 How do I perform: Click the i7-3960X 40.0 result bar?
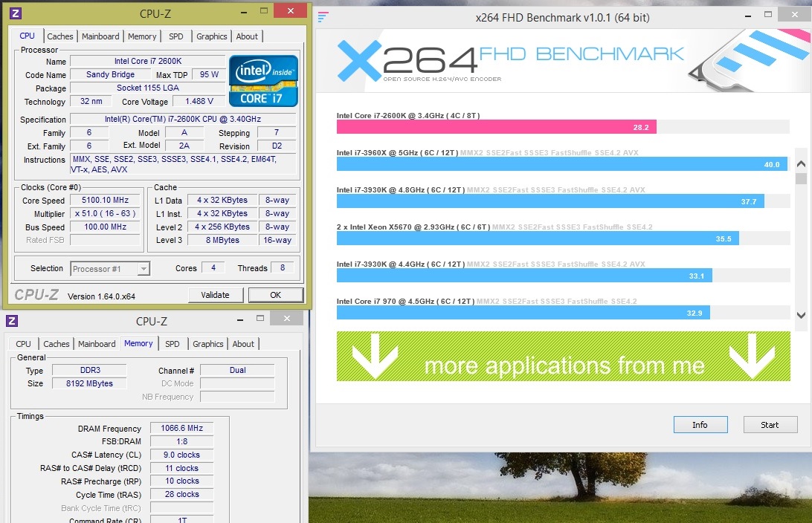[x=562, y=164]
